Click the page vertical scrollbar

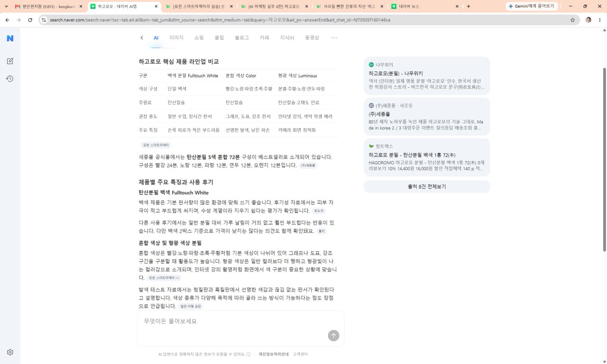(604, 159)
